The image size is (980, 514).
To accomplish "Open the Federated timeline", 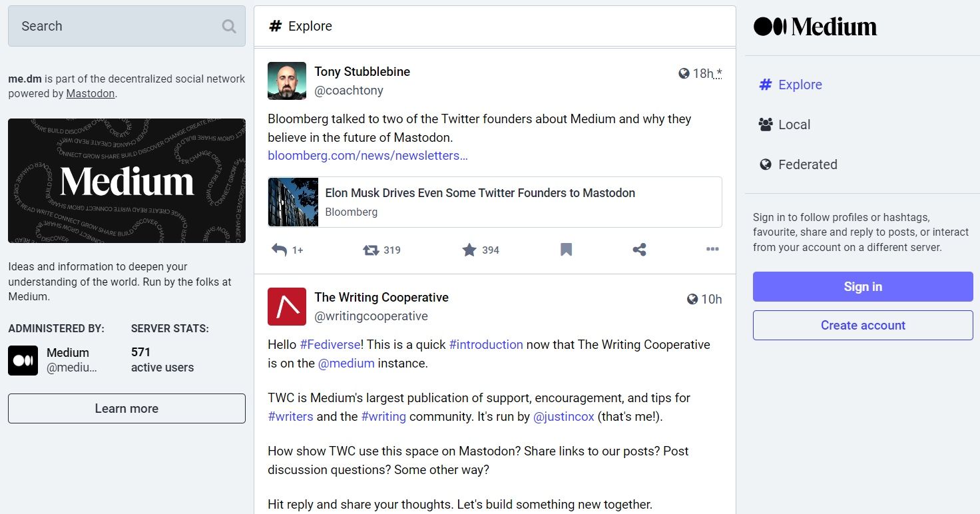I will (x=807, y=164).
